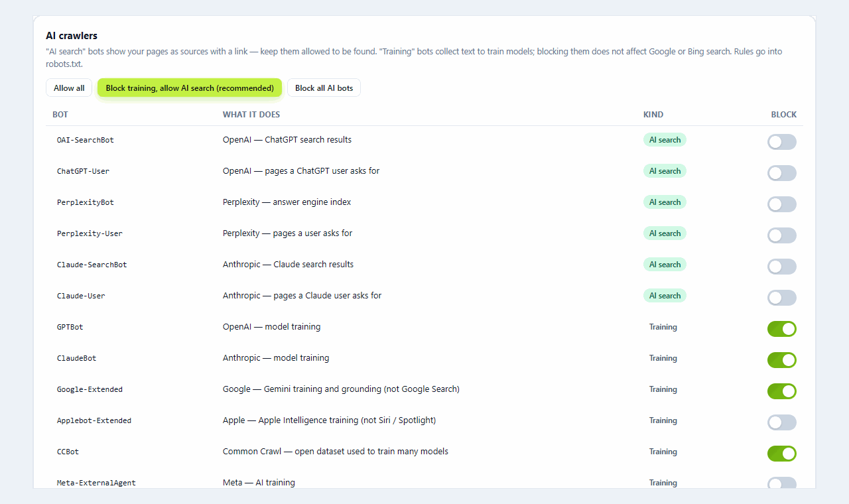Screen dimensions: 849x504
Task: Click the Claude-User bot name
Action: click(81, 296)
